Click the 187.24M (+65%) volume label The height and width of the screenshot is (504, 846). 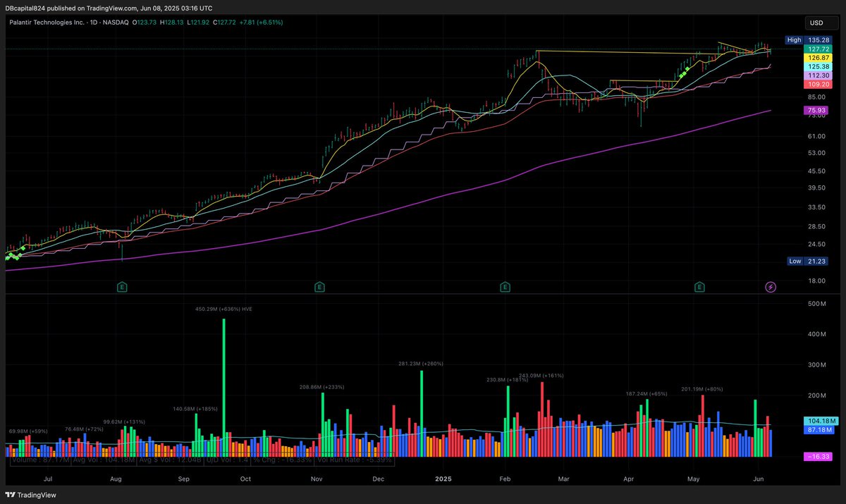[646, 393]
